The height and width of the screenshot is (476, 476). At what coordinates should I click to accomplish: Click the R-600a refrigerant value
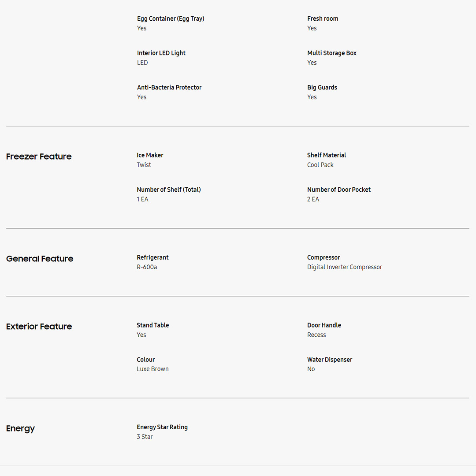click(x=147, y=267)
